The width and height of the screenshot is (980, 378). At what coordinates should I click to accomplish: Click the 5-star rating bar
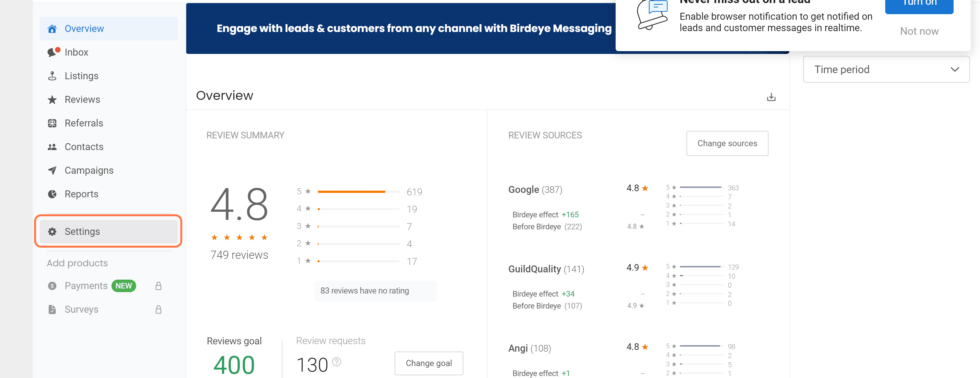[x=358, y=192]
